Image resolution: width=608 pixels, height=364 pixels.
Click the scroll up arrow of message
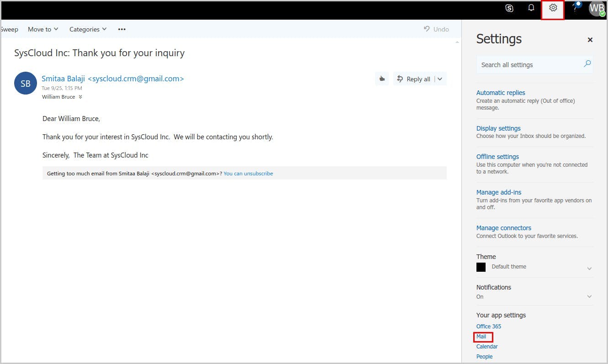(457, 42)
